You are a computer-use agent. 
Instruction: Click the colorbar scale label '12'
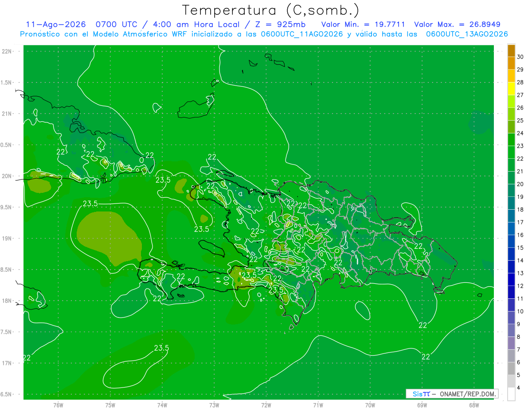[x=520, y=286]
